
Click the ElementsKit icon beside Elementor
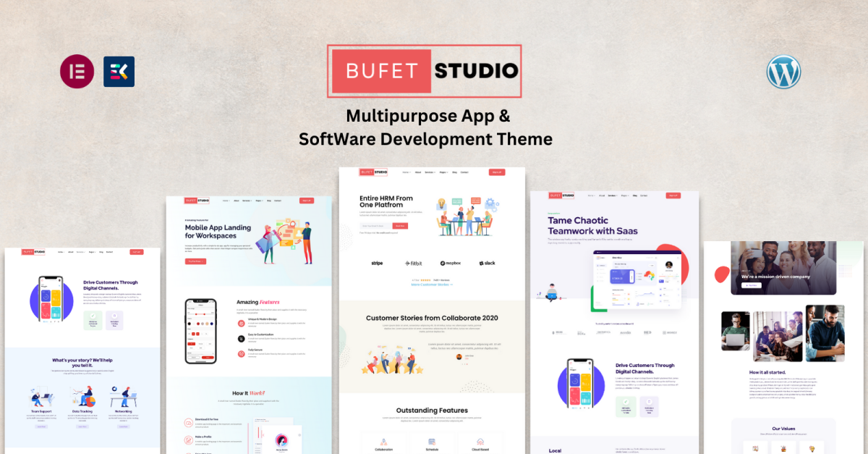tap(119, 71)
